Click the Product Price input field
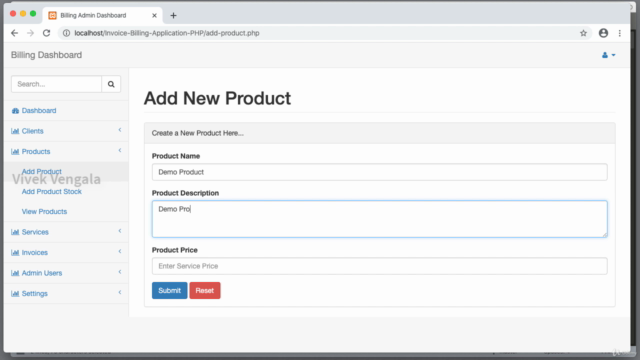Viewport: 640px width, 360px height. pos(380,266)
